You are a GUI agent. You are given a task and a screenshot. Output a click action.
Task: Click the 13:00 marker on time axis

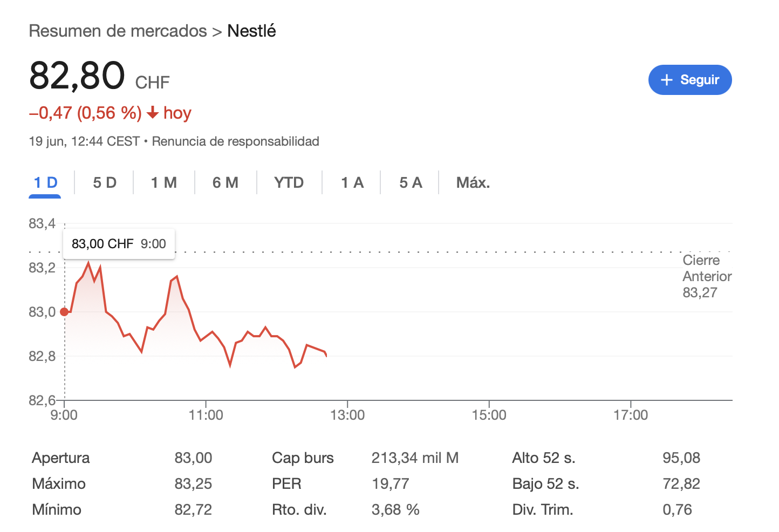[x=347, y=415]
